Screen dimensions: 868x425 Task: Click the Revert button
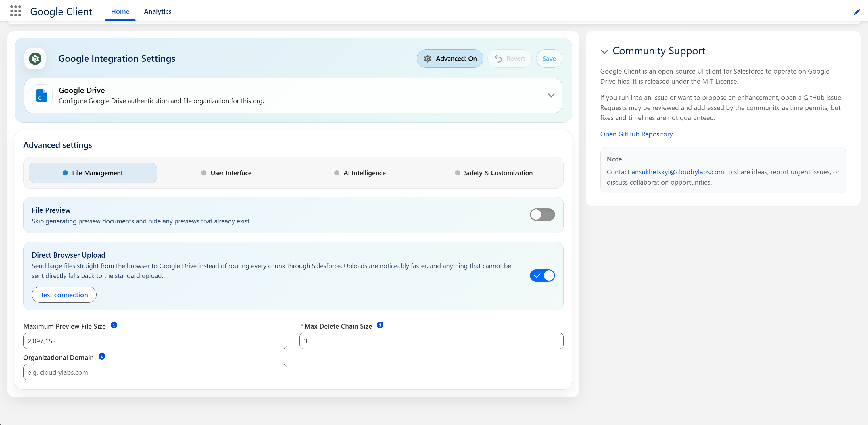[x=510, y=59]
